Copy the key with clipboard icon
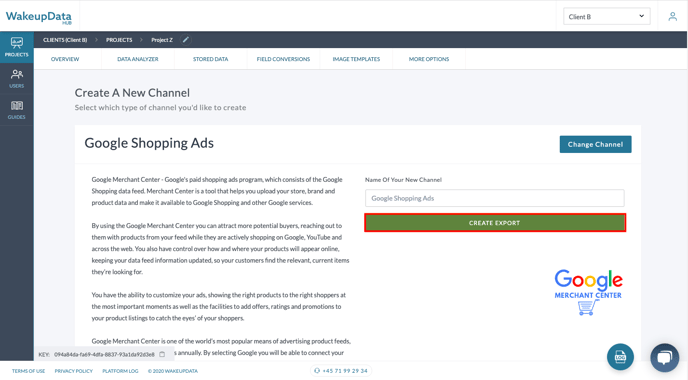688x380 pixels. [x=162, y=354]
